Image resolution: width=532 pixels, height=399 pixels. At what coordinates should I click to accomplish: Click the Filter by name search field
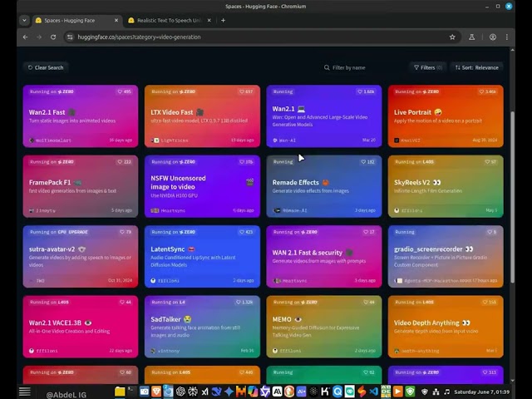[363, 67]
